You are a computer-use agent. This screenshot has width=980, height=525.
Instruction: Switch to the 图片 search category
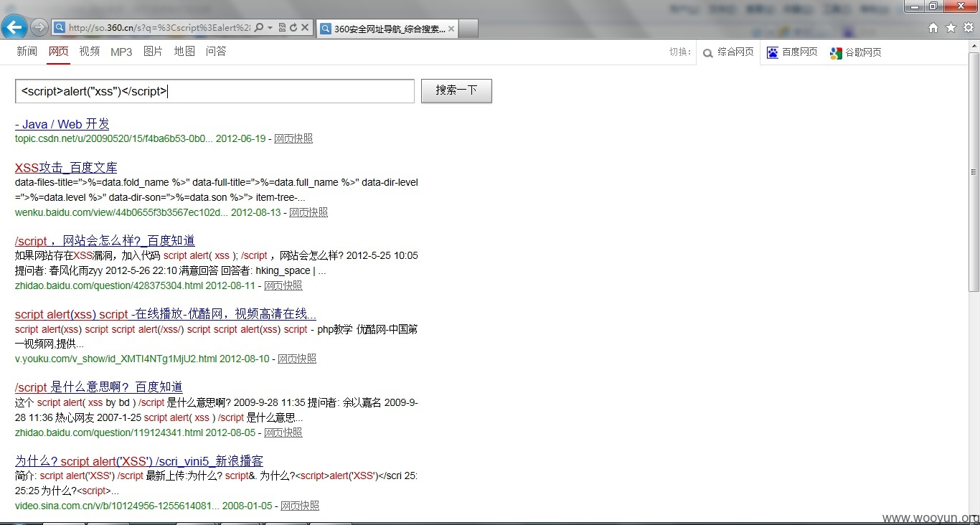click(153, 52)
